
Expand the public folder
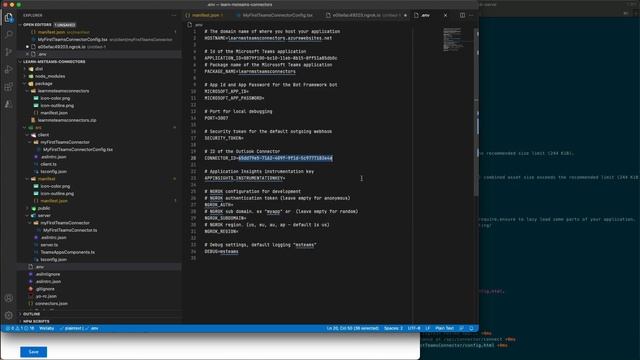click(x=44, y=208)
